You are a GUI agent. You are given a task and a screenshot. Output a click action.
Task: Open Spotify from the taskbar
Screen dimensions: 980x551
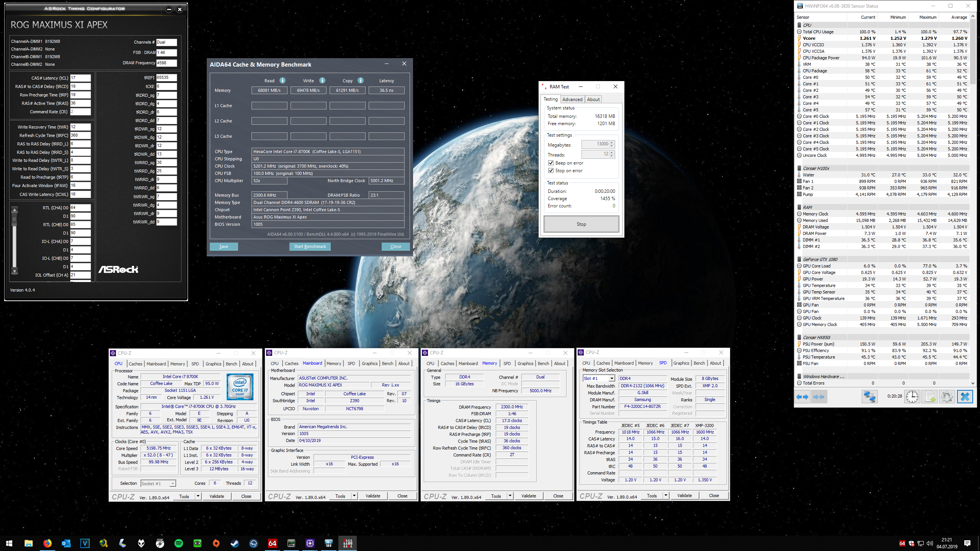(x=179, y=543)
